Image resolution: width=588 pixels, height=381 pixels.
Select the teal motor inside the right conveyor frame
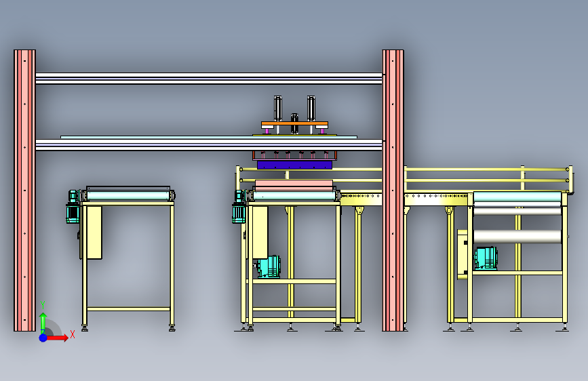pos(486,258)
